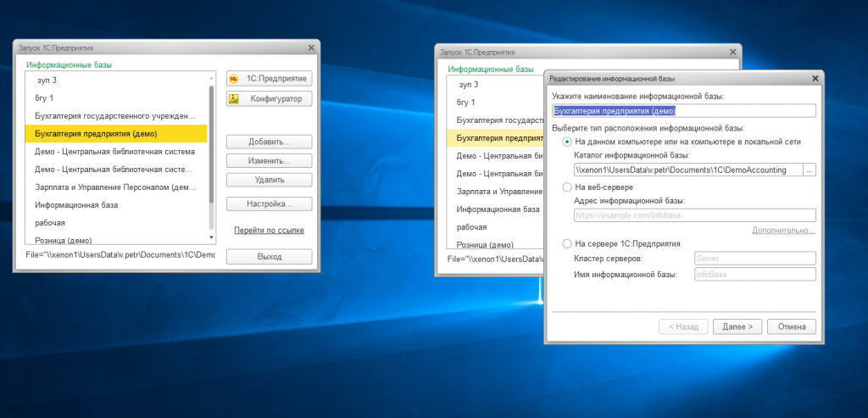Screen dimensions: 868x418
Task: Click Далее > button in edit dialog
Action: click(x=737, y=326)
